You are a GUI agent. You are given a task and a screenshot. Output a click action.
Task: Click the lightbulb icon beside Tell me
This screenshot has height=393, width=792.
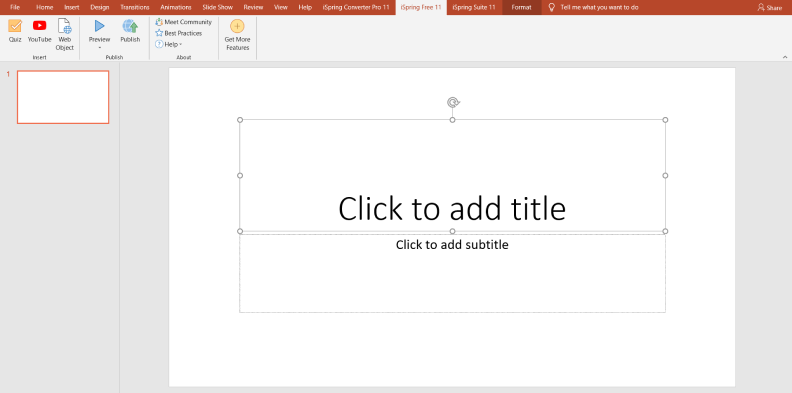552,8
